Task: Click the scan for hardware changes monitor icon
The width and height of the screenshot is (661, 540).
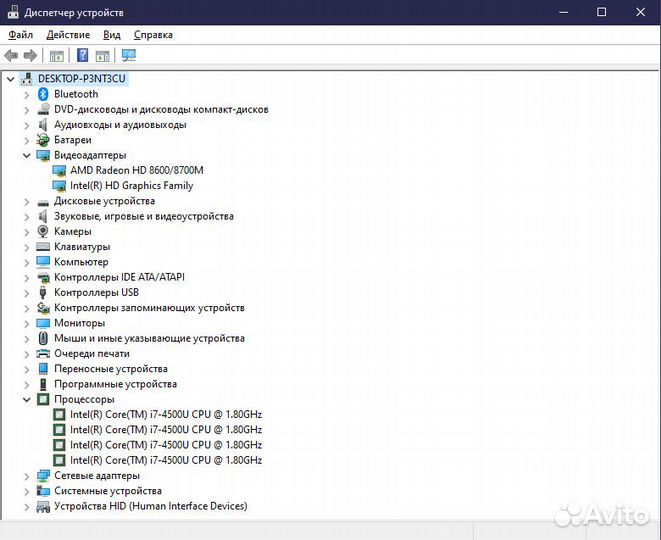Action: 129,55
